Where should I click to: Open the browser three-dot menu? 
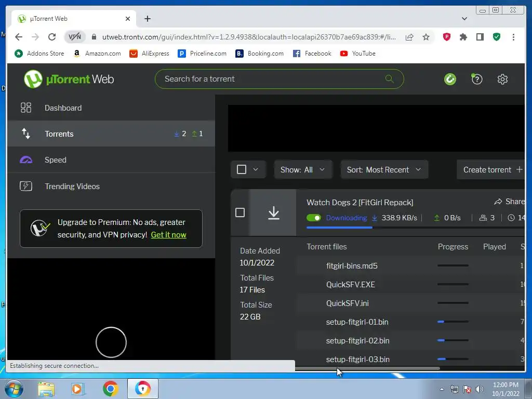coord(513,37)
